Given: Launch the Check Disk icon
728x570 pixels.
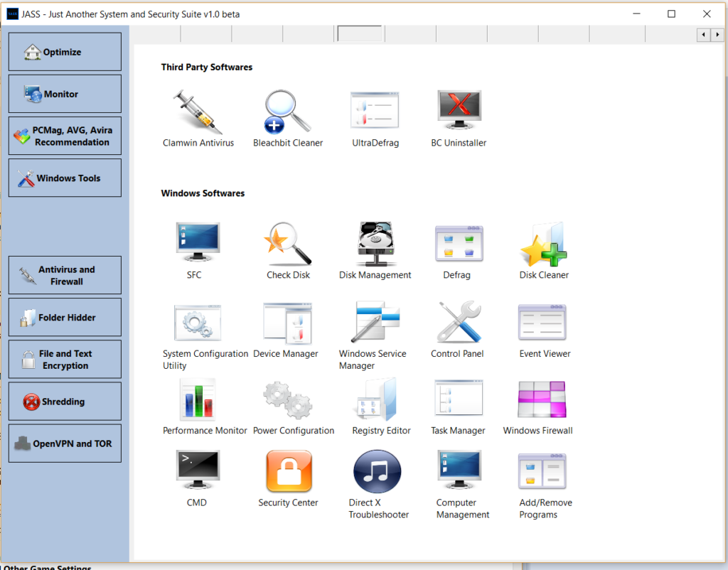Looking at the screenshot, I should coord(287,243).
